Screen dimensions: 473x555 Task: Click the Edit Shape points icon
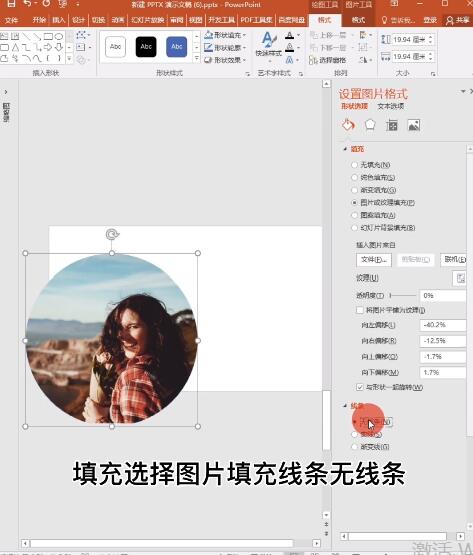81,35
